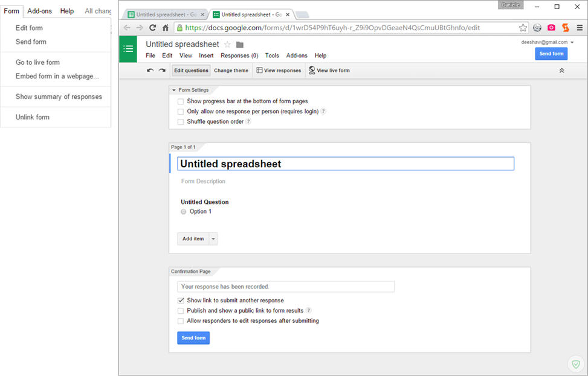588x376 pixels.
Task: Open the browser home page
Action: point(166,28)
